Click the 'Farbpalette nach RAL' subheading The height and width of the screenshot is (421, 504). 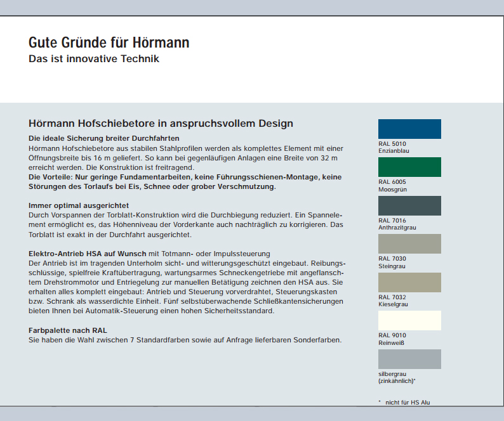pyautogui.click(x=68, y=330)
